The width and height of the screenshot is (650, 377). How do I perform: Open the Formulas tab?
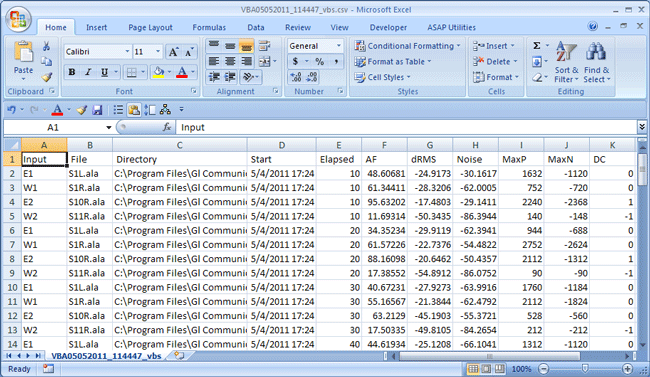[209, 27]
